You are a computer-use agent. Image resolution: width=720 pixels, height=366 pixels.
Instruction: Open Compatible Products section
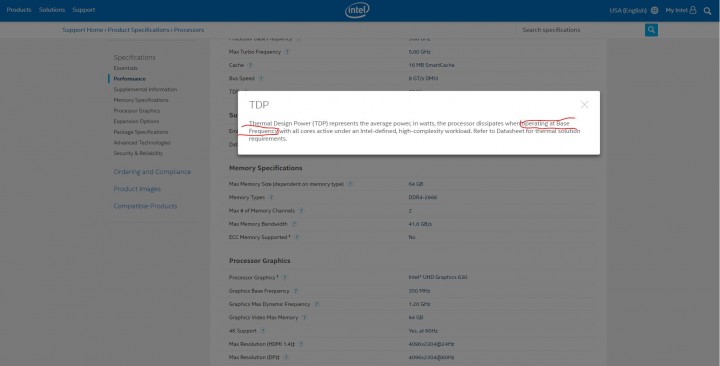coord(145,206)
